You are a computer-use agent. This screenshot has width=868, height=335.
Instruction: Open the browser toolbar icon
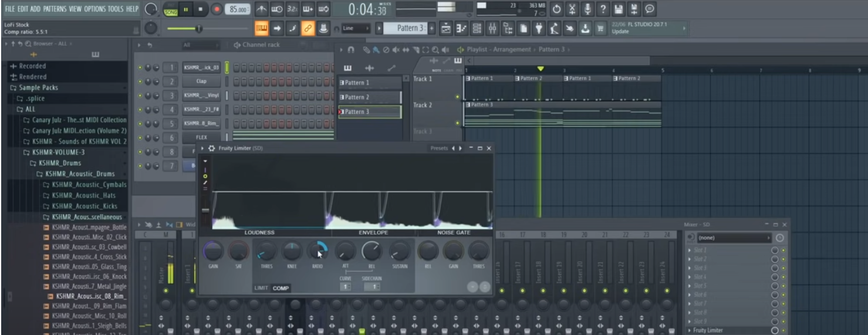pyautogui.click(x=508, y=28)
